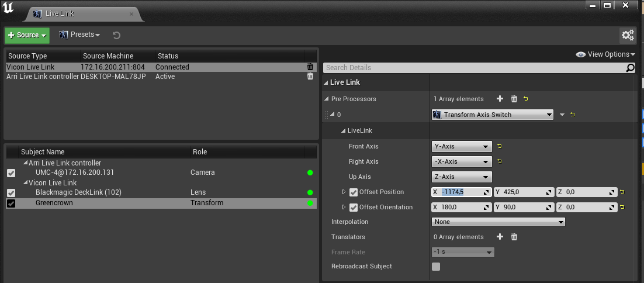This screenshot has height=283, width=644.
Task: Delete the Vicon Live Link source
Action: [310, 67]
